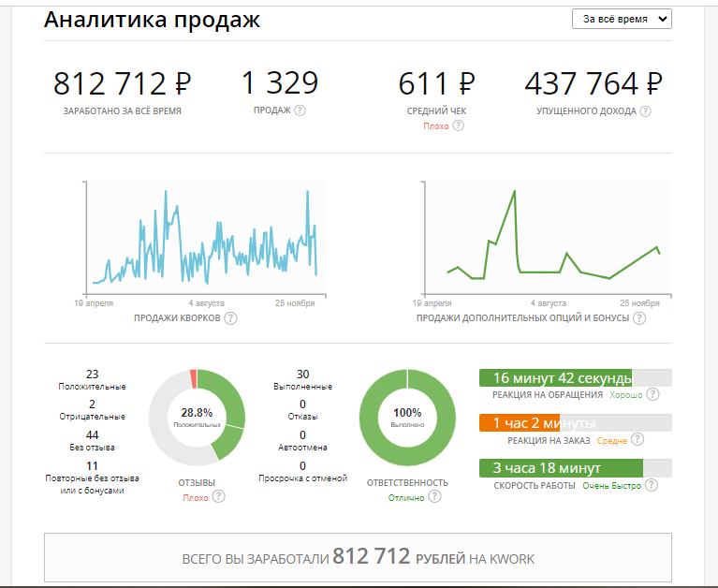Click the '23 Положительные' review count
Screen dimensions: 718x588
pyautogui.click(x=92, y=379)
